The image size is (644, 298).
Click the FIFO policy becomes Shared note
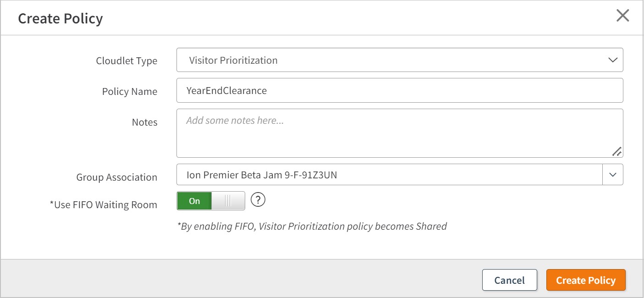coord(312,226)
